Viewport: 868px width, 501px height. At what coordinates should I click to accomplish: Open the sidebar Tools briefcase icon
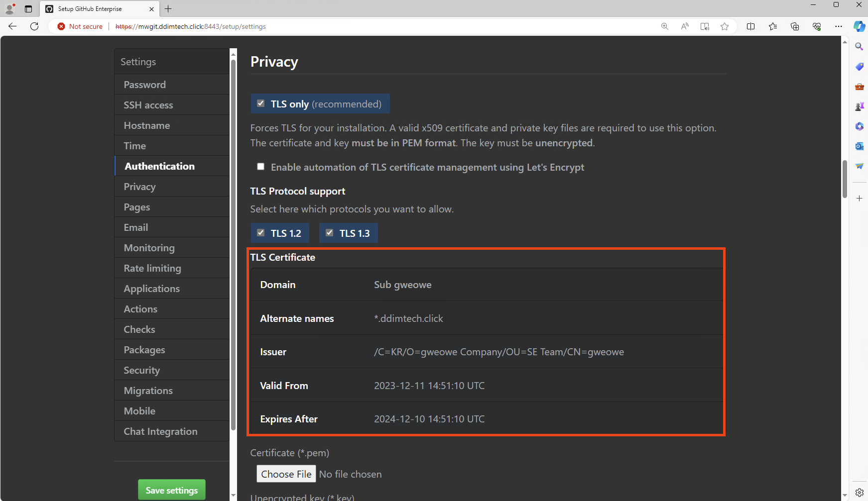click(x=859, y=86)
